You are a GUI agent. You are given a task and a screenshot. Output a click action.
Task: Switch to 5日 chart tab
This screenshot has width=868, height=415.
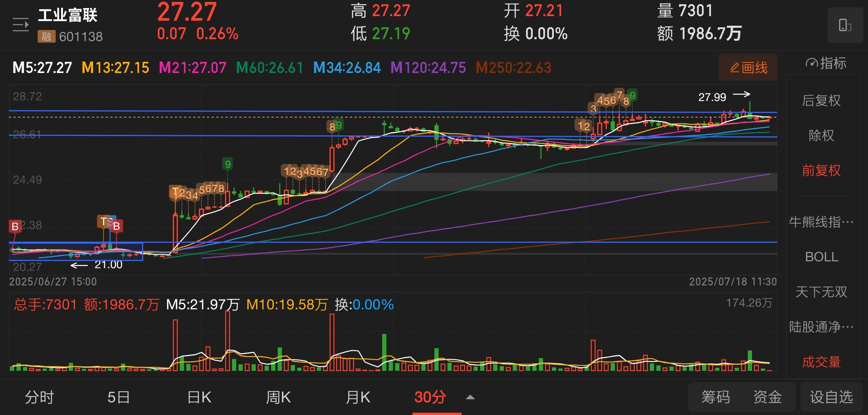click(118, 397)
